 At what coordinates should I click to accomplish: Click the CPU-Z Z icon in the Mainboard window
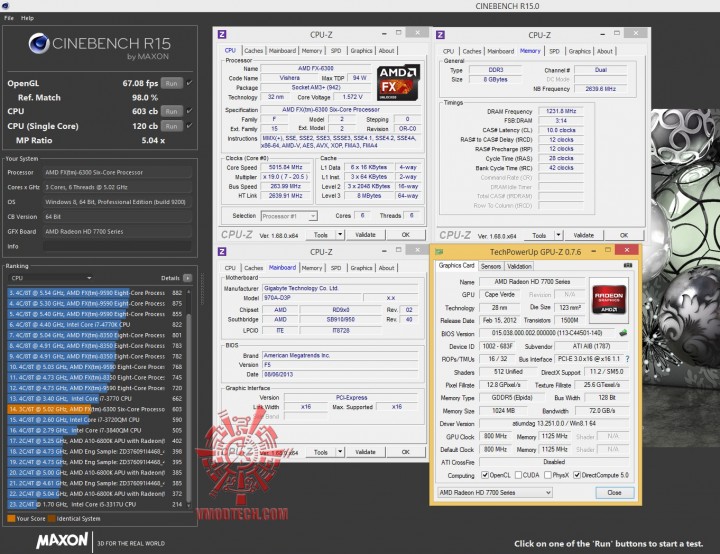click(x=222, y=251)
